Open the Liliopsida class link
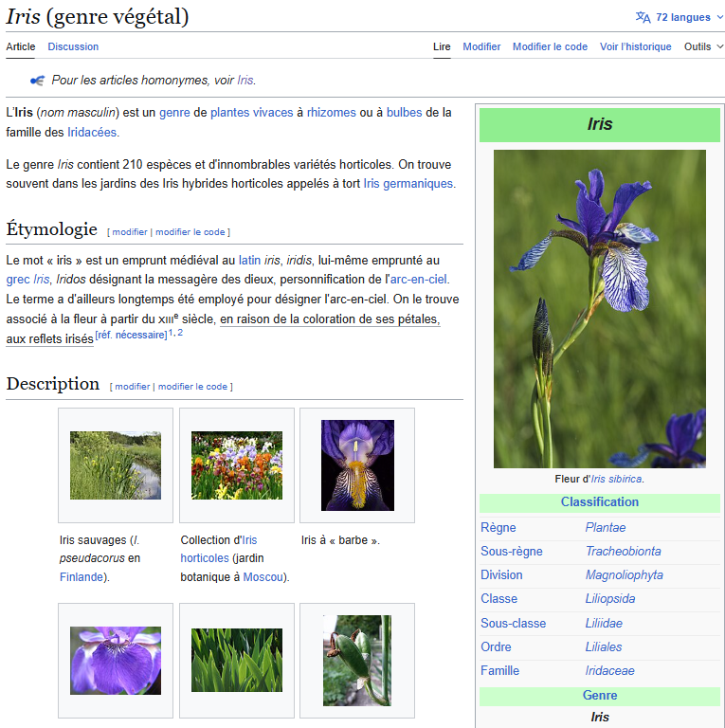The width and height of the screenshot is (725, 728). click(x=610, y=598)
